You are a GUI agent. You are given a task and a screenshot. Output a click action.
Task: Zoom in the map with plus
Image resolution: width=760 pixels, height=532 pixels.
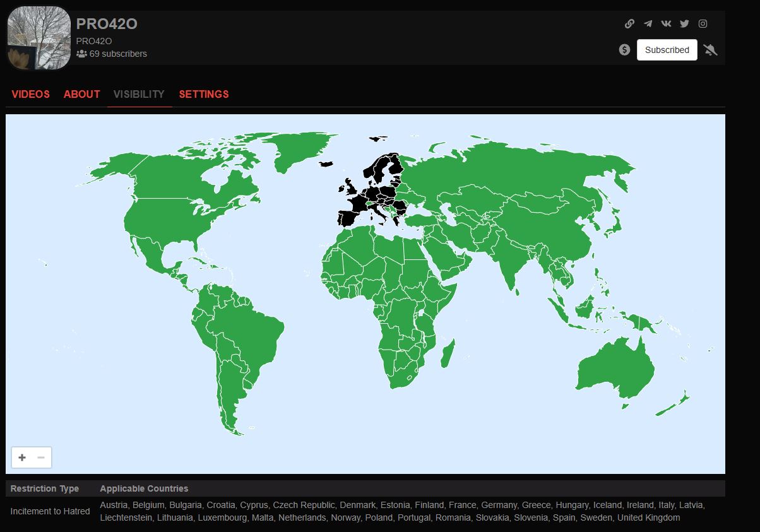pyautogui.click(x=22, y=458)
